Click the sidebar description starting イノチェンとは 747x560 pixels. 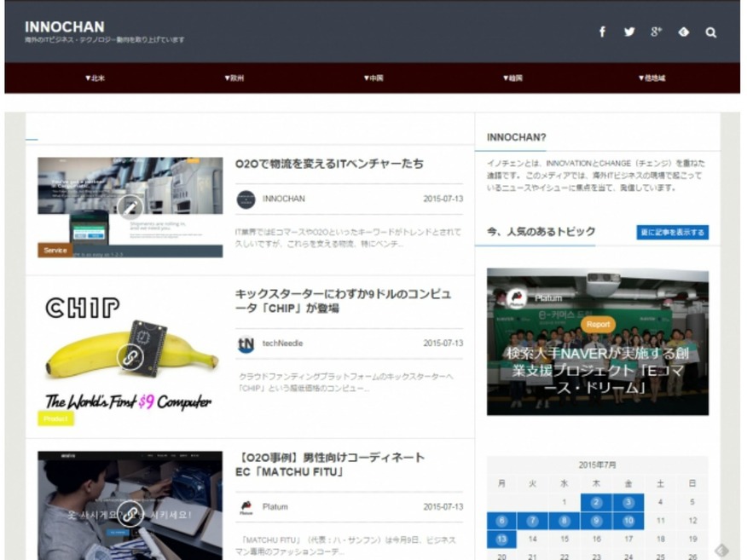595,176
